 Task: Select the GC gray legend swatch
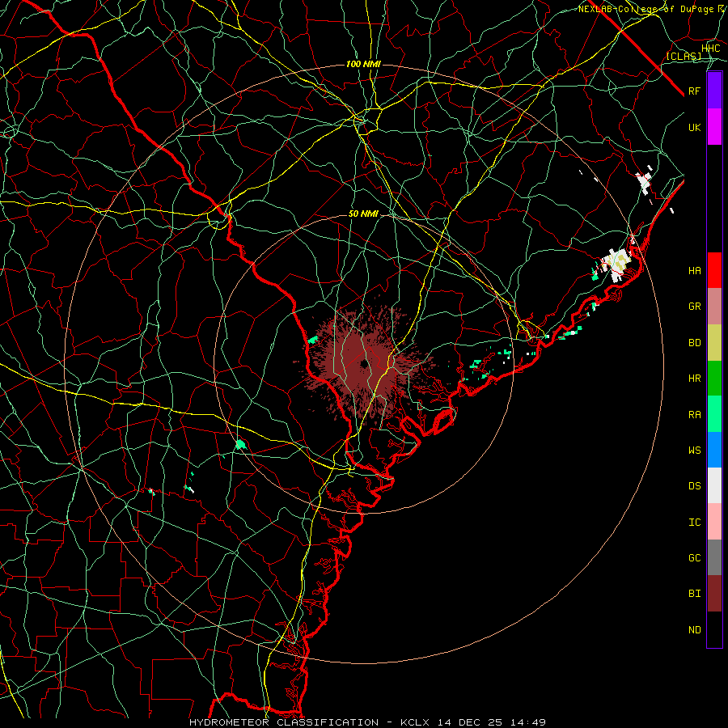pyautogui.click(x=714, y=557)
